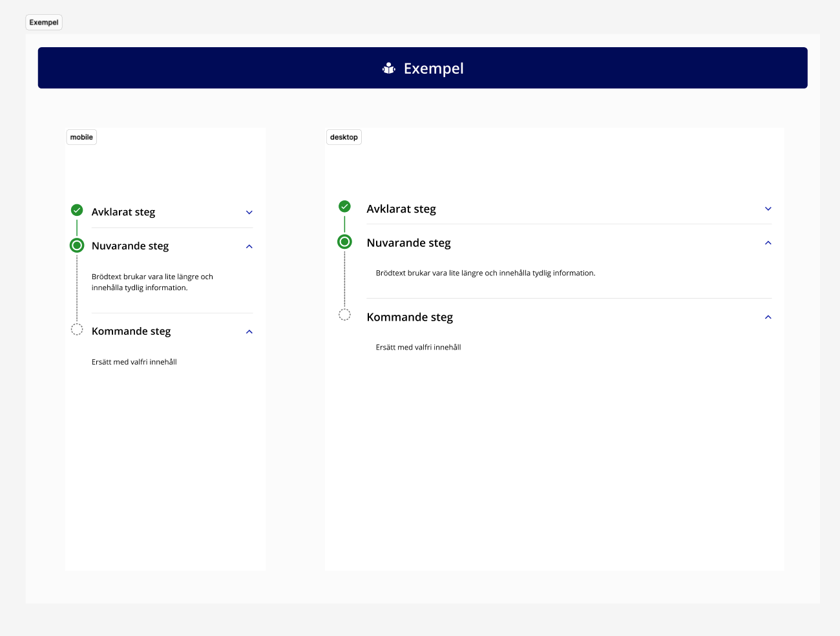Click dashed upcoming step circle in mobile frame

77,330
